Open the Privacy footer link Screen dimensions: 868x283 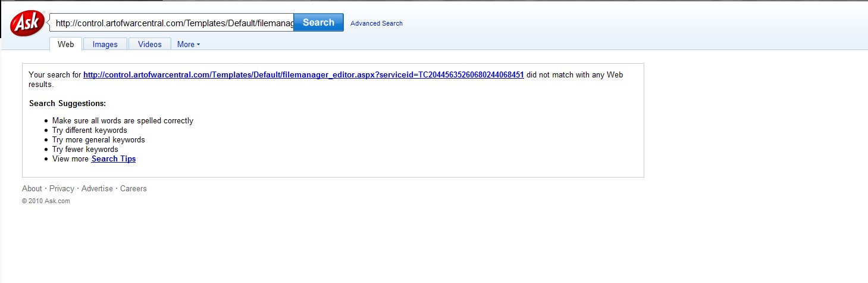62,189
